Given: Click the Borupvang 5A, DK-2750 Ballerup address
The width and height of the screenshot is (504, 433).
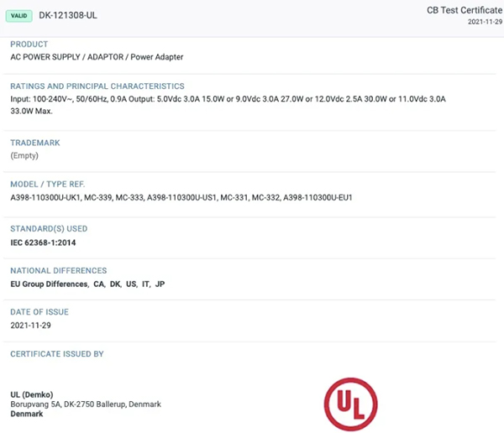Looking at the screenshot, I should [86, 404].
